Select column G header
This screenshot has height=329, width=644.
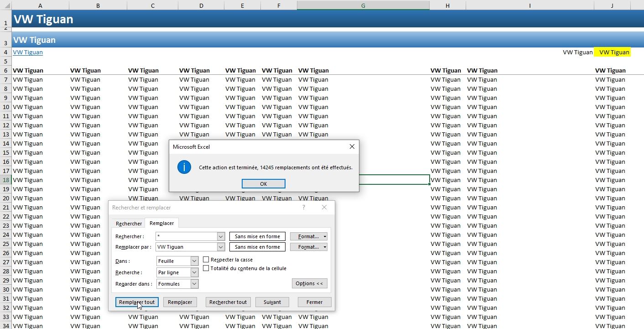point(363,5)
